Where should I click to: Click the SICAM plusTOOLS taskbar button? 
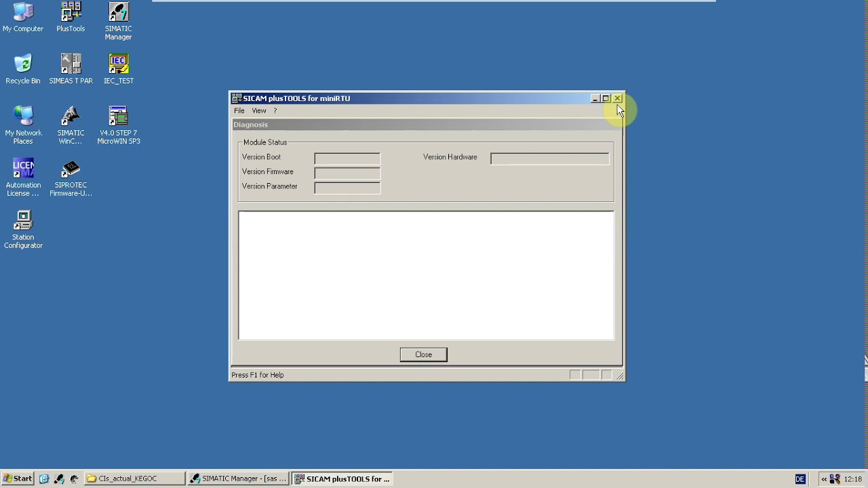[x=342, y=479]
